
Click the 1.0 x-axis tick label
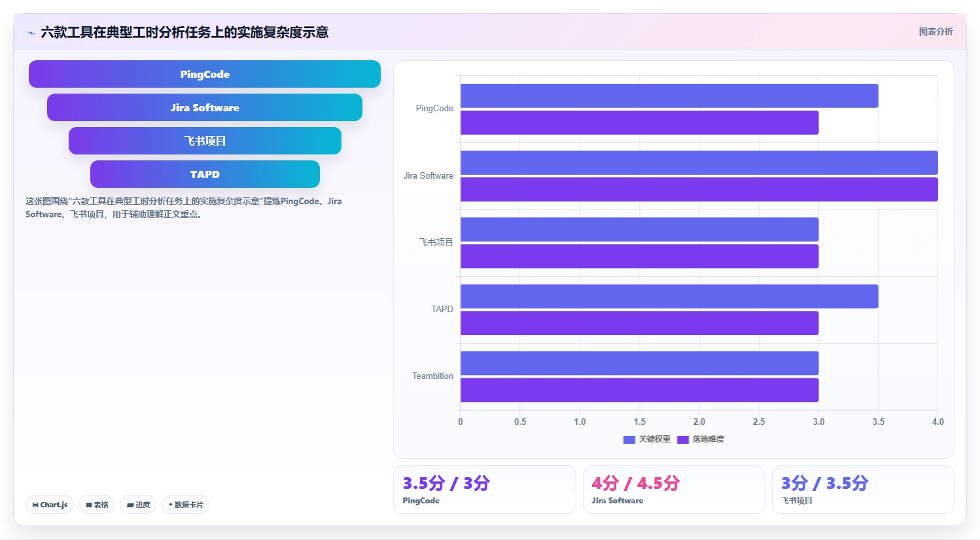pos(580,422)
